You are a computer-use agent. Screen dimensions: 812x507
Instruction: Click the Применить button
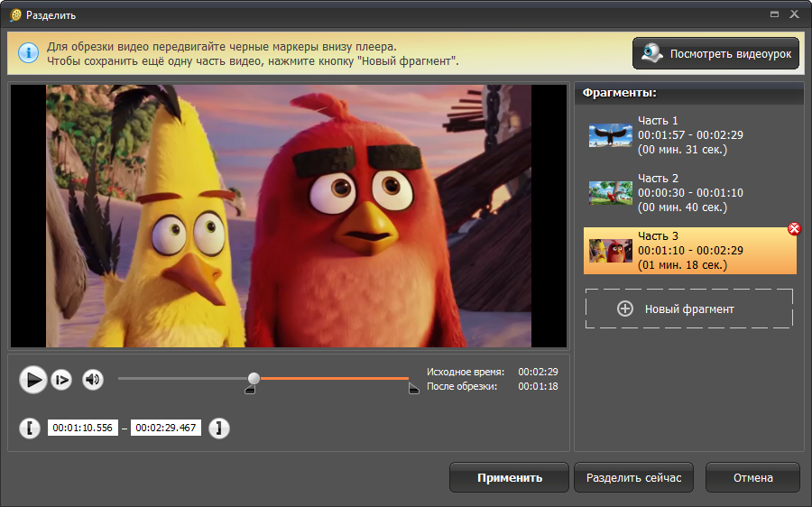[509, 478]
